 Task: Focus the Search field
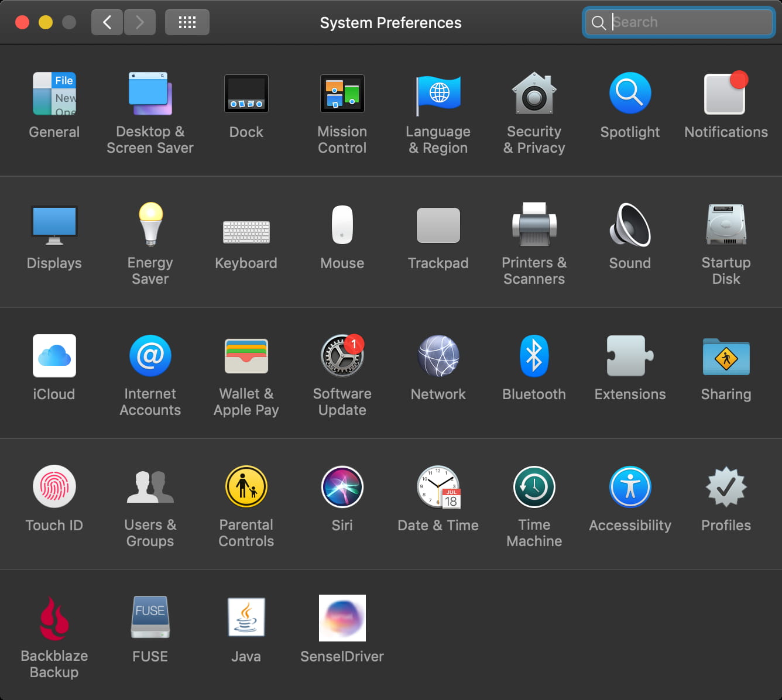679,22
